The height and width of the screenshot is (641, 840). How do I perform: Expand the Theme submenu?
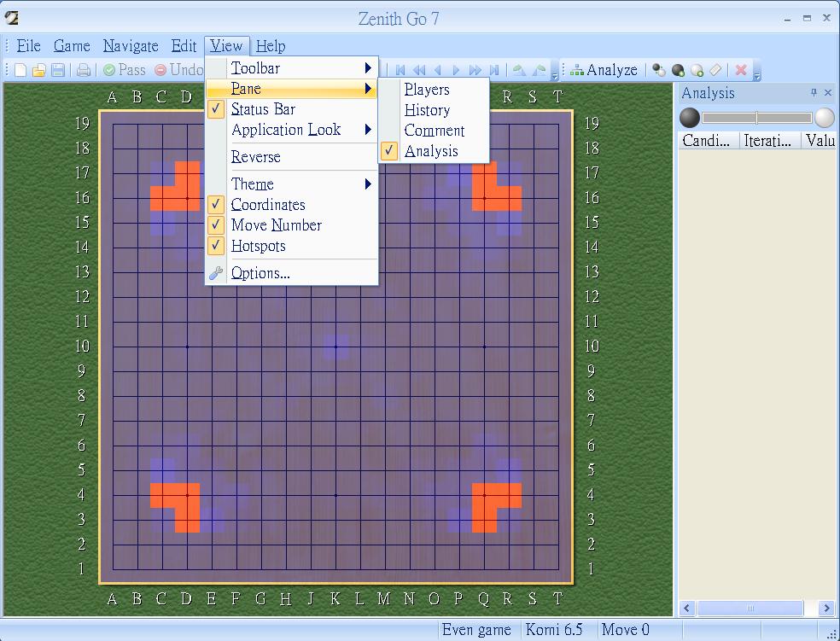click(x=252, y=184)
